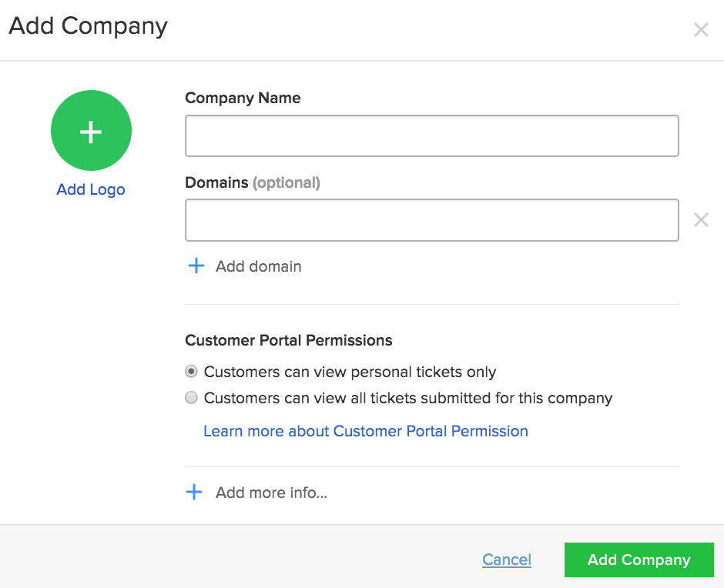
Task: Select the personal tickets only radio button
Action: [191, 372]
